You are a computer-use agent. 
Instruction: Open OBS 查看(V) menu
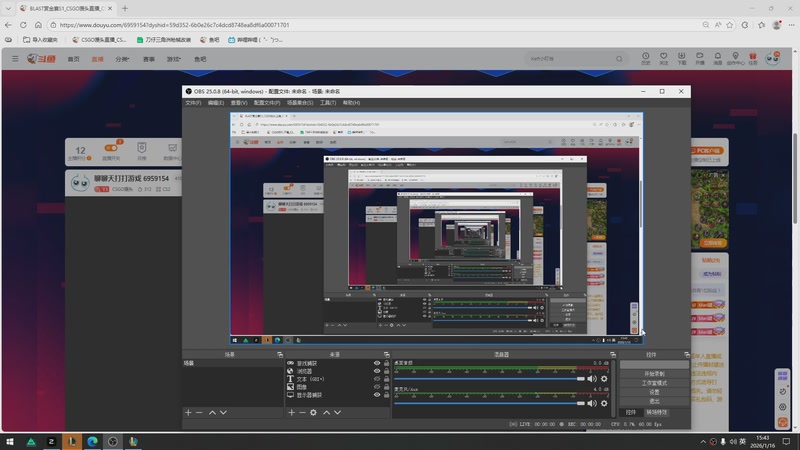click(239, 103)
